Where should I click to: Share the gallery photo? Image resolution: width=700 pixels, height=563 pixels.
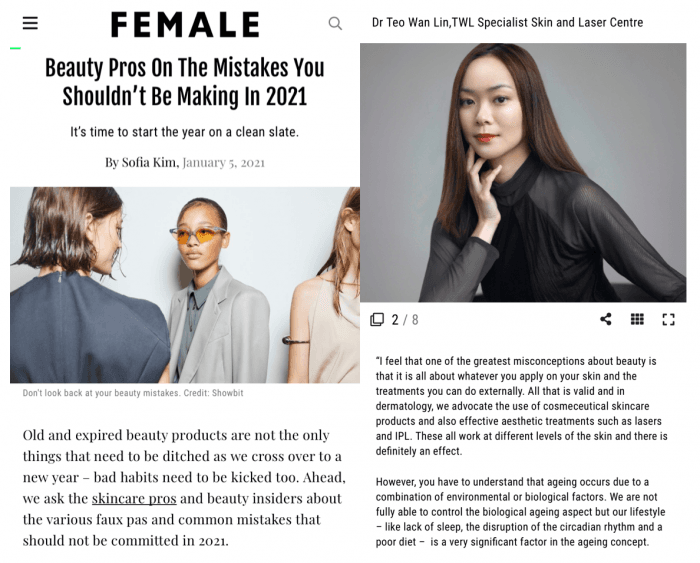click(605, 319)
